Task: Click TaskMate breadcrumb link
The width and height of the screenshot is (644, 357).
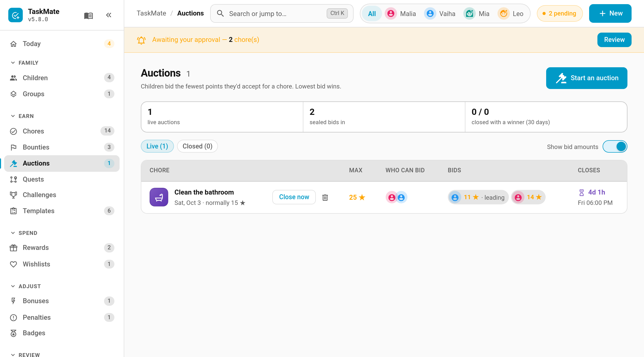Action: (151, 13)
